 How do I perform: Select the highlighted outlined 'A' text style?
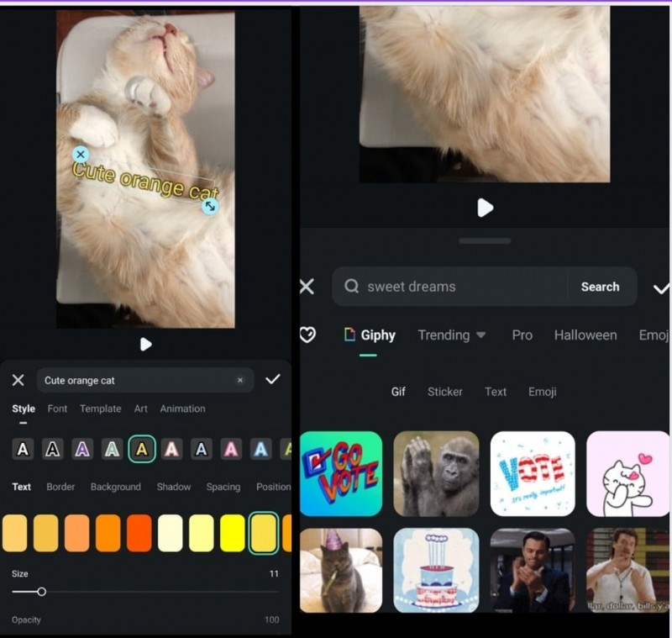[x=142, y=449]
